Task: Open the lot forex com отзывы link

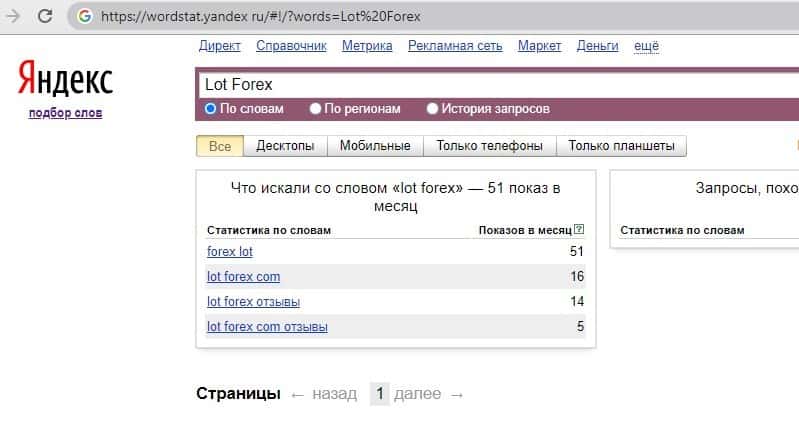Action: 267,327
